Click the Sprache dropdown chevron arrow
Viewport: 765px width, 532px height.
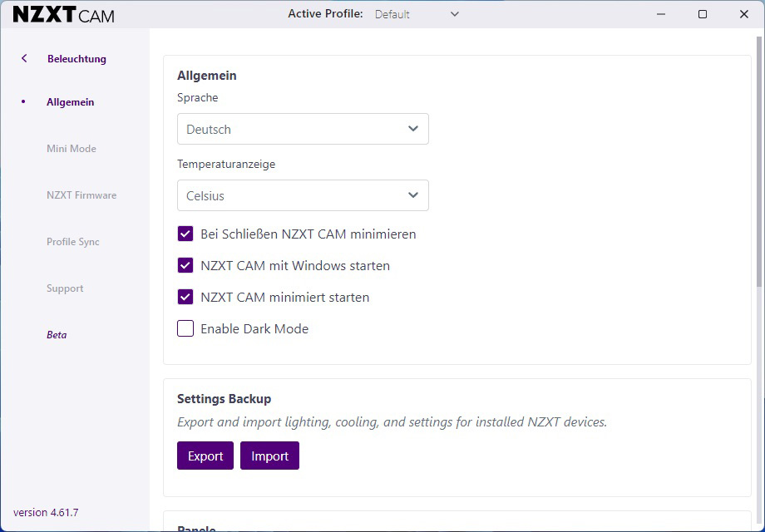tap(413, 129)
